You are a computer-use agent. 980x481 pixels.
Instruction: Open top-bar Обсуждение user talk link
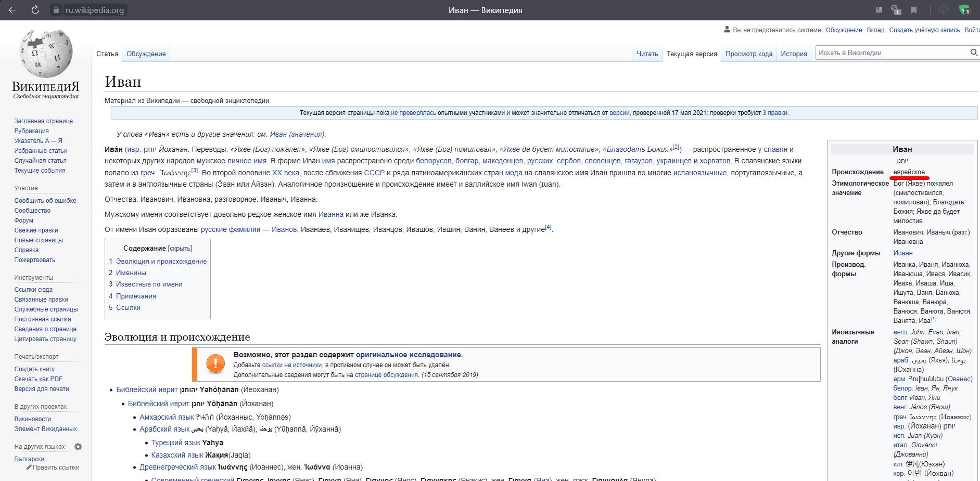[844, 30]
